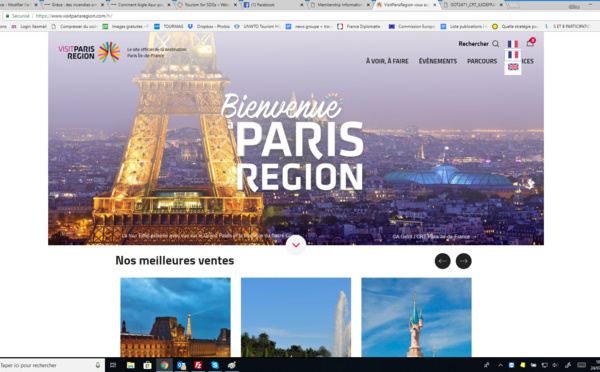600x372 pixels.
Task: Open the À voir, à faire menu
Action: pyautogui.click(x=387, y=61)
